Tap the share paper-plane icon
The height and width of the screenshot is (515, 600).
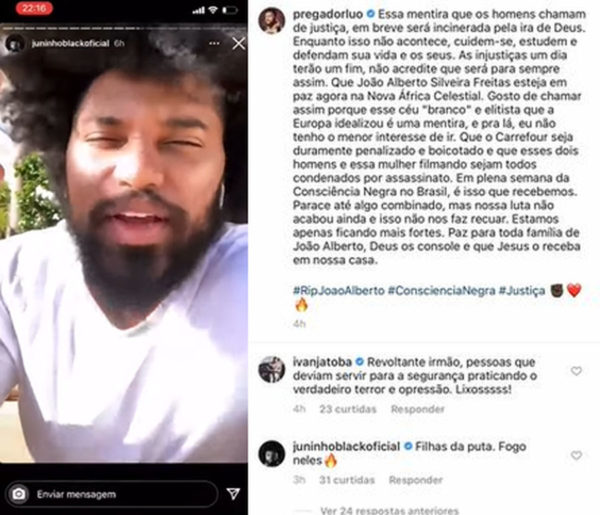coord(233,494)
